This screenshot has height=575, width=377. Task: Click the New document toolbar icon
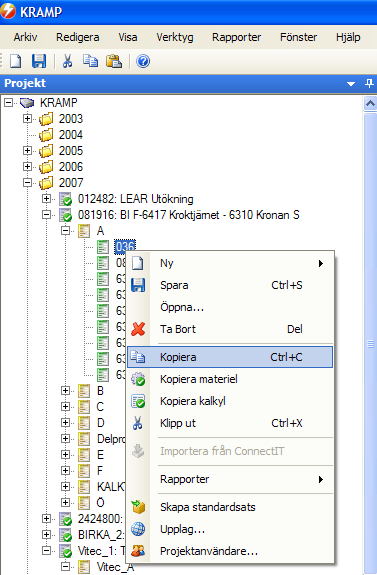click(15, 61)
